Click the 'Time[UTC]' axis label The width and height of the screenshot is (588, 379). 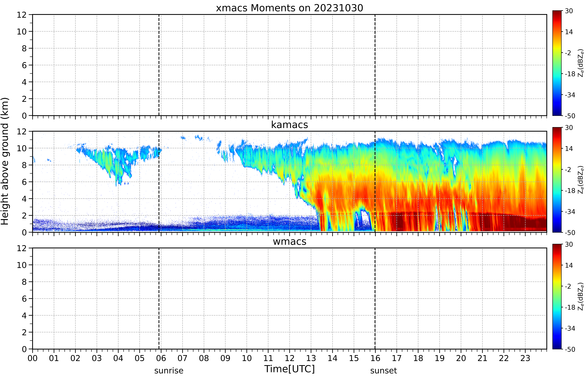pos(289,369)
